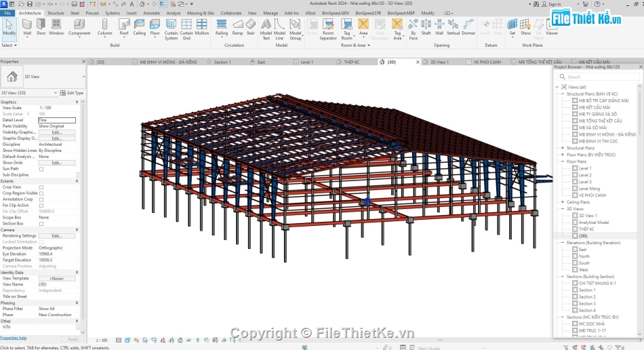This screenshot has width=644, height=350.
Task: Close the active (3D) view tab
Action: click(x=418, y=62)
